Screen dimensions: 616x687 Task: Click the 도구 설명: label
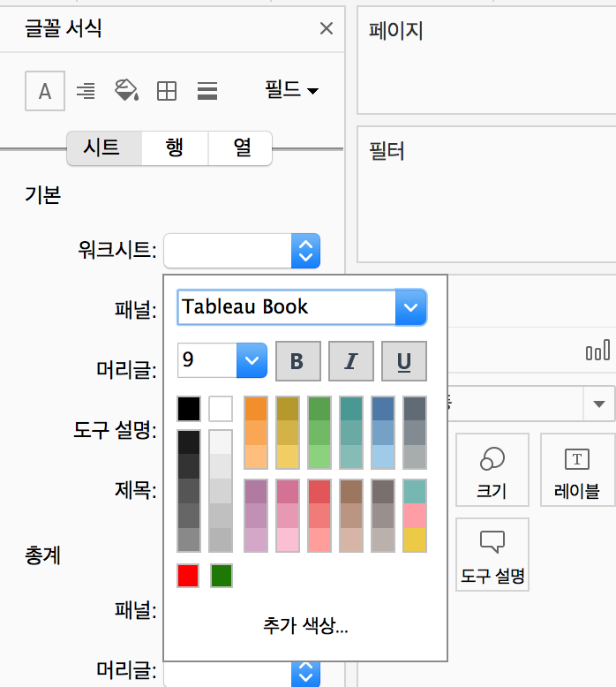click(x=115, y=430)
